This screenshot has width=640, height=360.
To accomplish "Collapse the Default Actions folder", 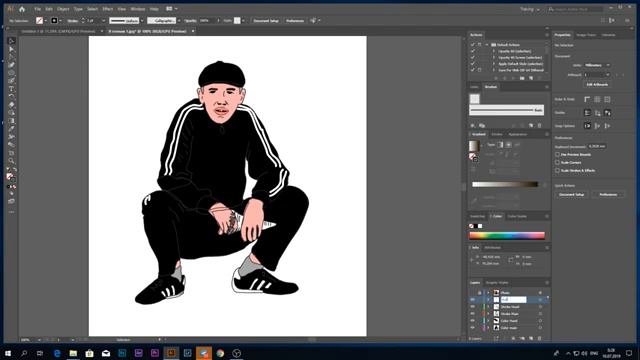I will click(x=487, y=44).
